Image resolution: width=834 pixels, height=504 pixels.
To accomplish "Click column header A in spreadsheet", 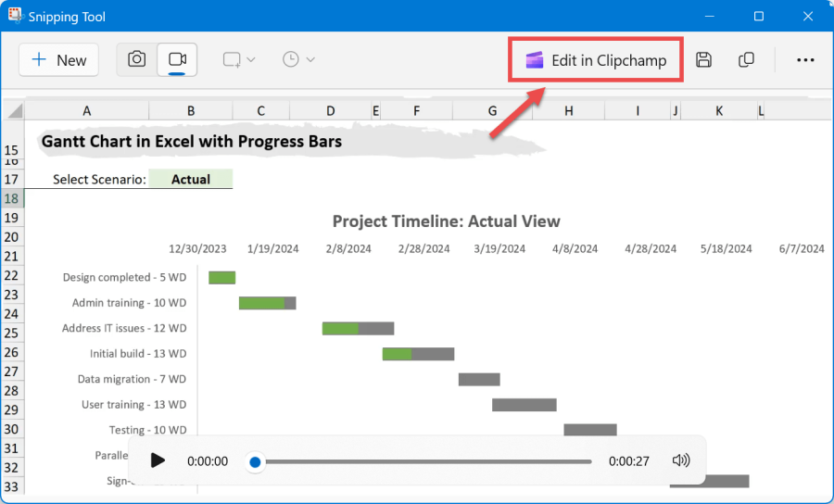I will pos(87,110).
